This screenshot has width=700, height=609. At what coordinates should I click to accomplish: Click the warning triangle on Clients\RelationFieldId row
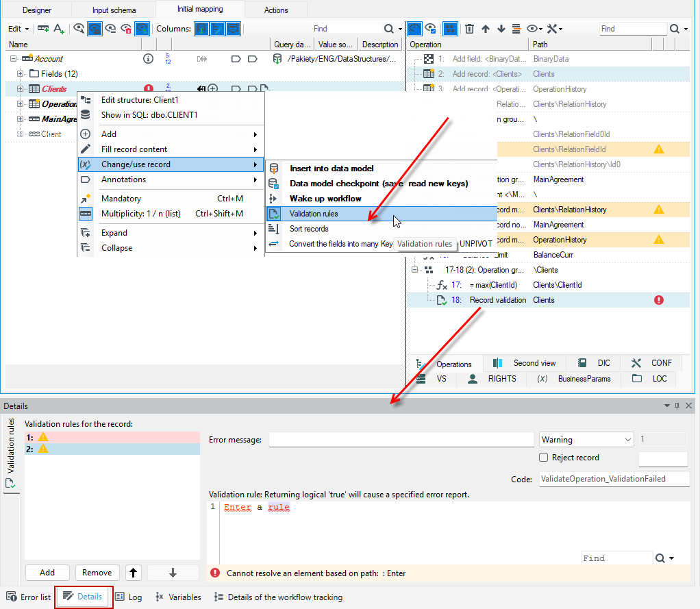pos(658,149)
